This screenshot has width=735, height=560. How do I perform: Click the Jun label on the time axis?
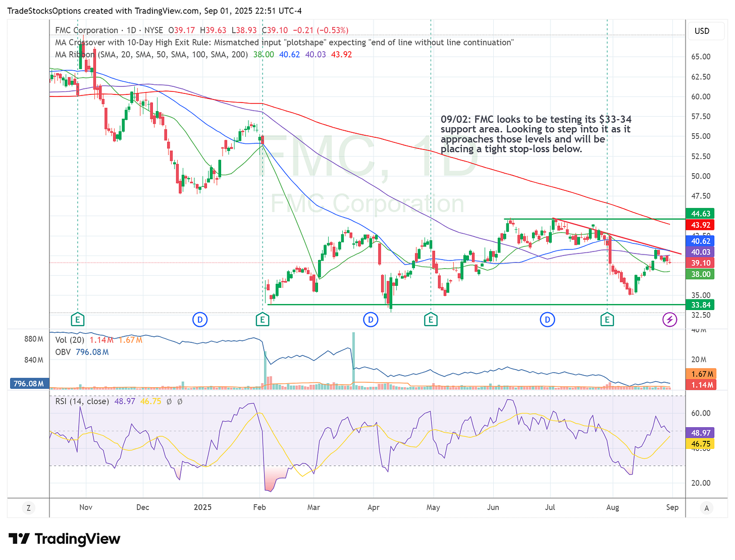(x=493, y=507)
